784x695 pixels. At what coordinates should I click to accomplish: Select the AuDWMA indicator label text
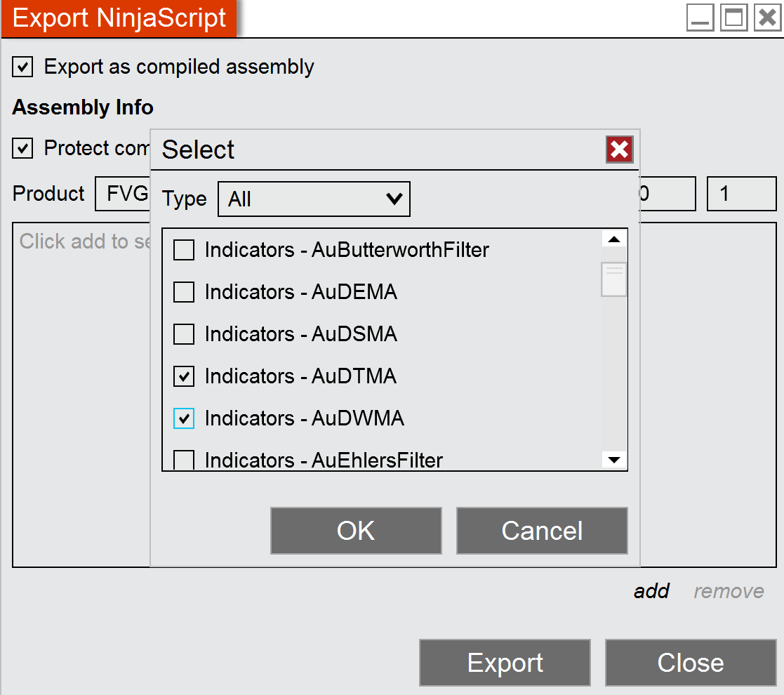pos(305,418)
